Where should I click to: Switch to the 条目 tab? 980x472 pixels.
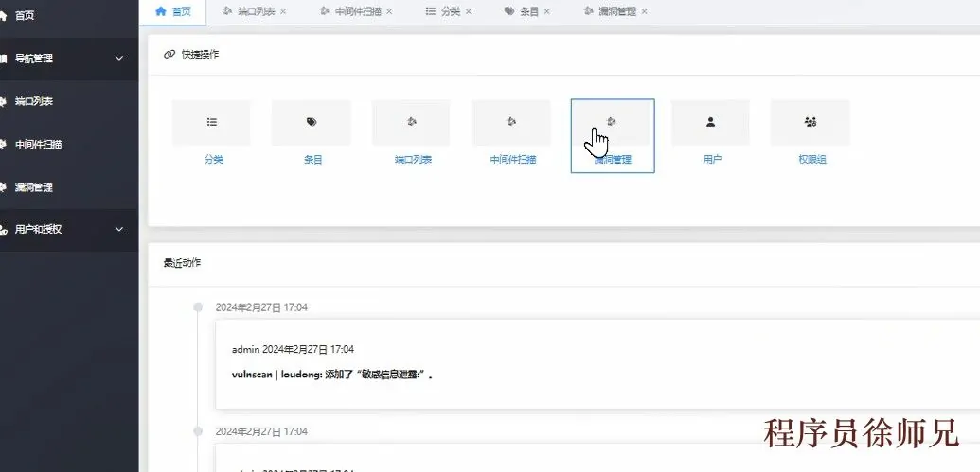[526, 11]
